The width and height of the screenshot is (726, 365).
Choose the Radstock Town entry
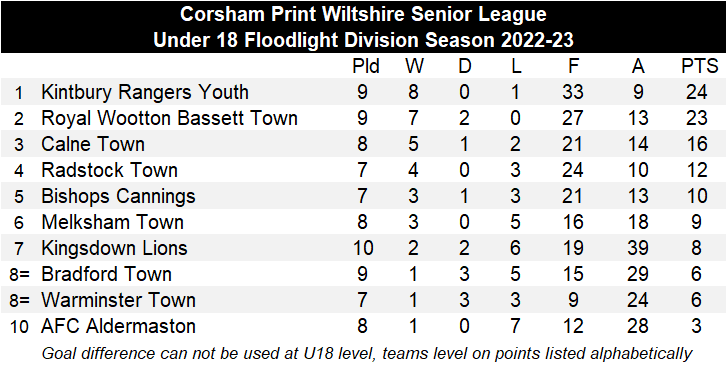109,170
